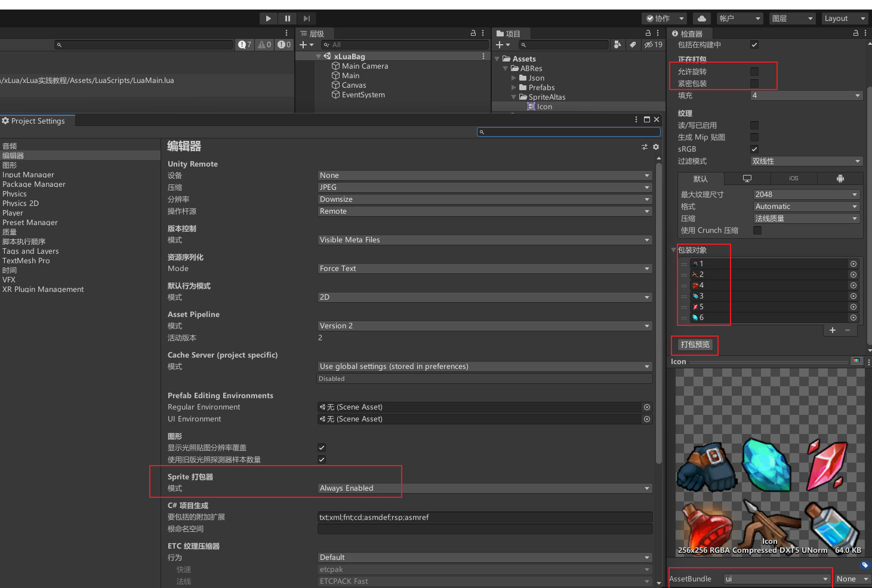Select the standalone PC monitor platform tab
872x588 pixels.
(747, 178)
